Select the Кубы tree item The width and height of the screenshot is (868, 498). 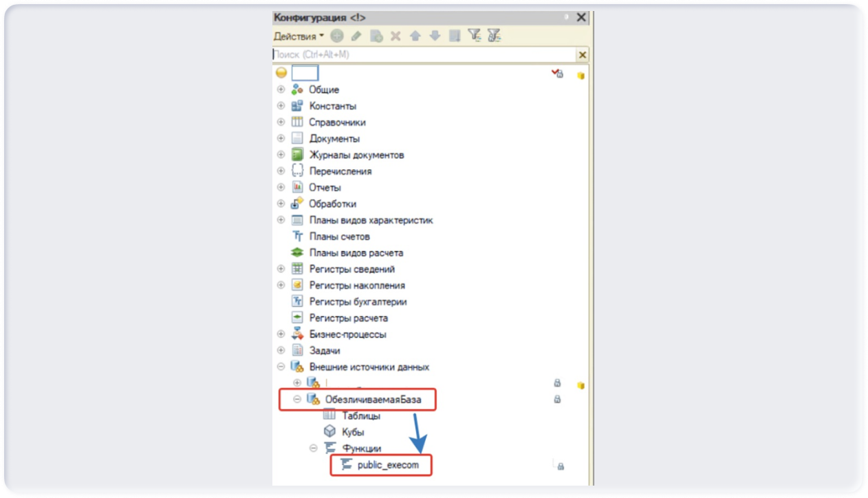(353, 432)
